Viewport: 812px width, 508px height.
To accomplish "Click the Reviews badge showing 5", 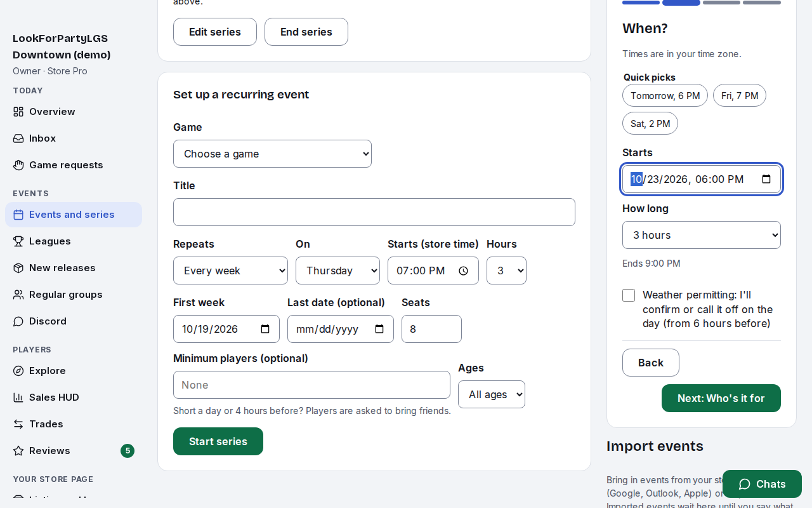I will pyautogui.click(x=128, y=451).
